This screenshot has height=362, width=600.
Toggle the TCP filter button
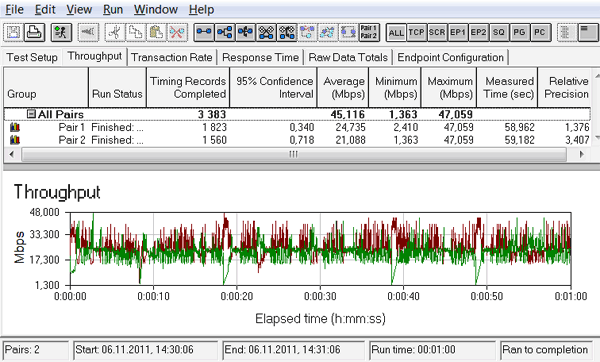coord(416,33)
